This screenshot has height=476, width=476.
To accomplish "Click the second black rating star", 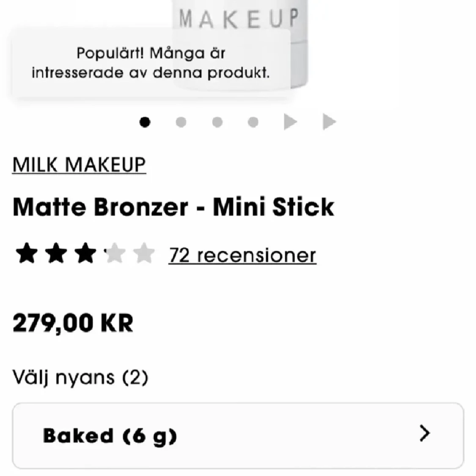I will 56,253.
